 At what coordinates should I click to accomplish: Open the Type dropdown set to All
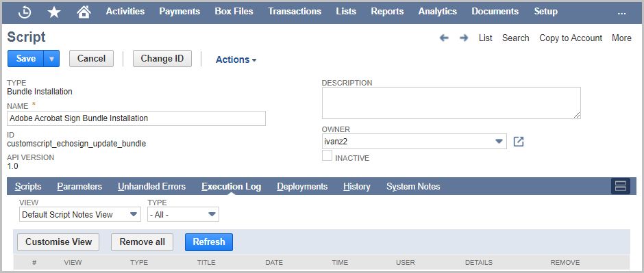(183, 214)
